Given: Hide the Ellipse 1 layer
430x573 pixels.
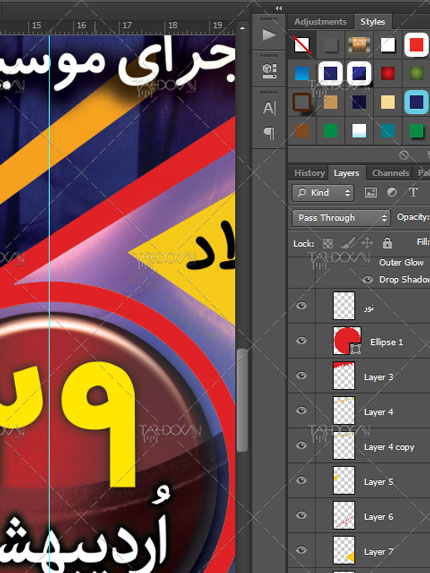Looking at the screenshot, I should [x=301, y=341].
